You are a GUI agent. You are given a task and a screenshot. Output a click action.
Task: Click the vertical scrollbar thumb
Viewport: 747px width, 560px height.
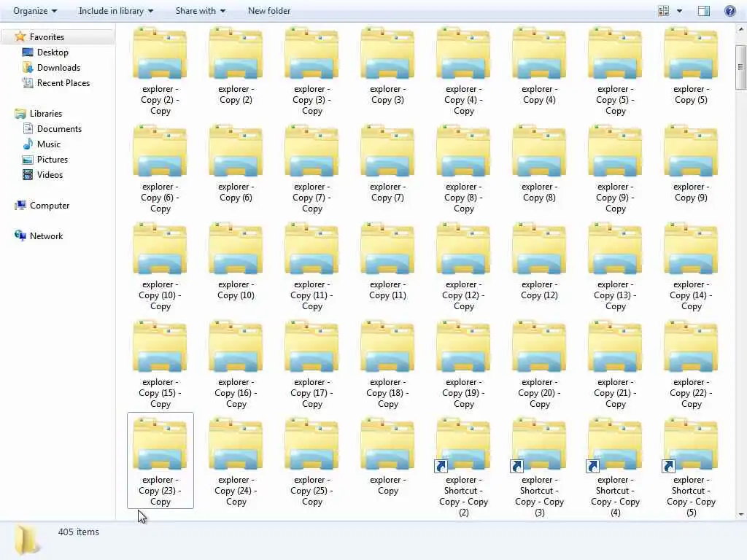tap(741, 67)
